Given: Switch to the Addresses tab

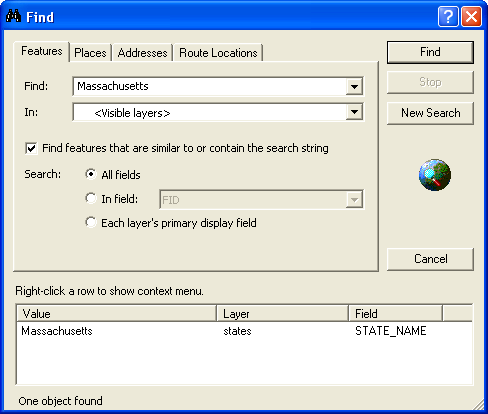Looking at the screenshot, I should (142, 53).
